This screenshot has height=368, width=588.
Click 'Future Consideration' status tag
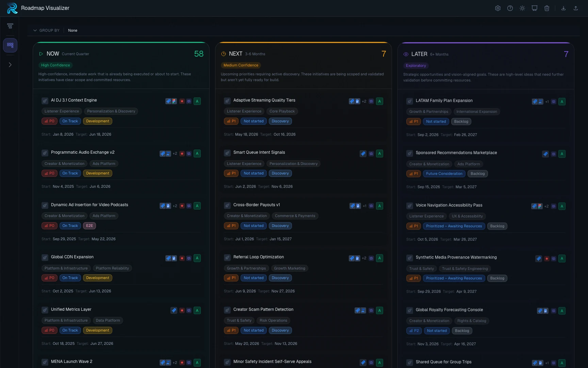coord(444,173)
